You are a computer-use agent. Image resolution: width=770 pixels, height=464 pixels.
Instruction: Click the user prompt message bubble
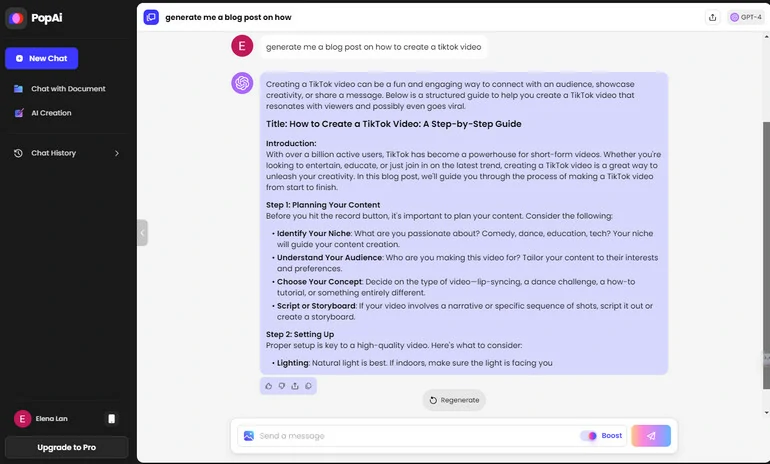click(x=374, y=47)
